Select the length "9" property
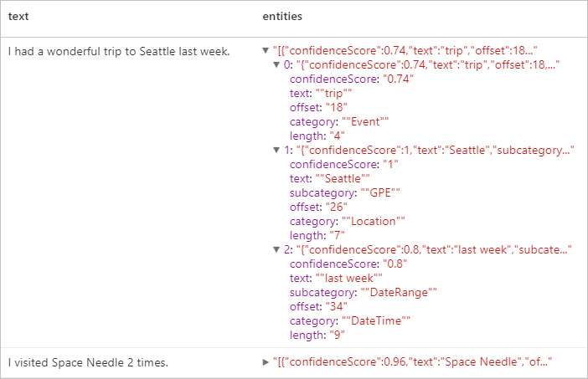Screen dimensions: 588x379 pos(316,335)
